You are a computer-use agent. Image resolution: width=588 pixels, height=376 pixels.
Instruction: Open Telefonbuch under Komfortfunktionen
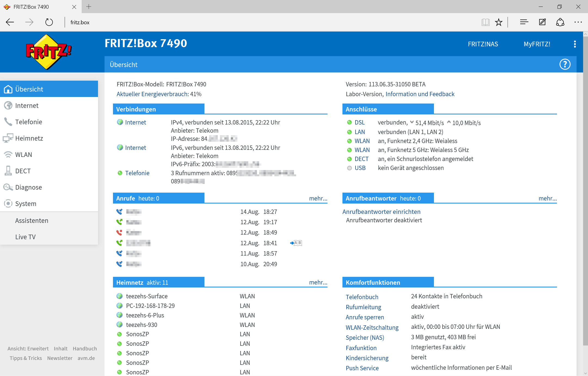coord(362,297)
